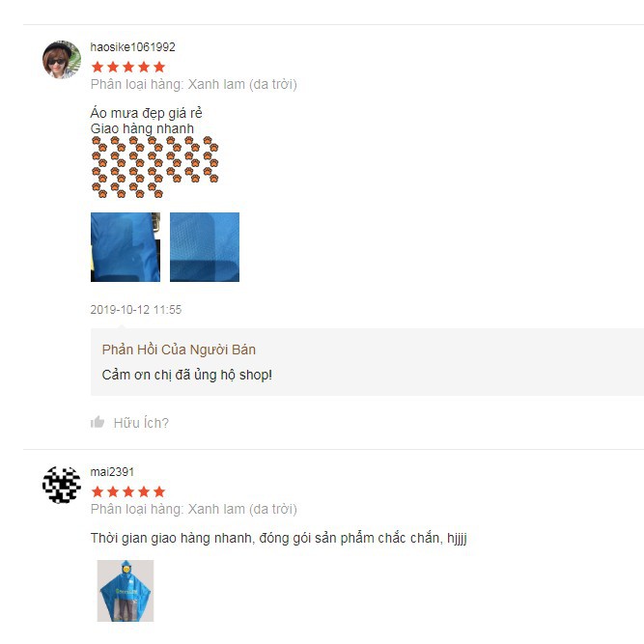644x644 pixels.
Task: Click review text Áo mưa đẹp giá rẻ
Action: 146,113
